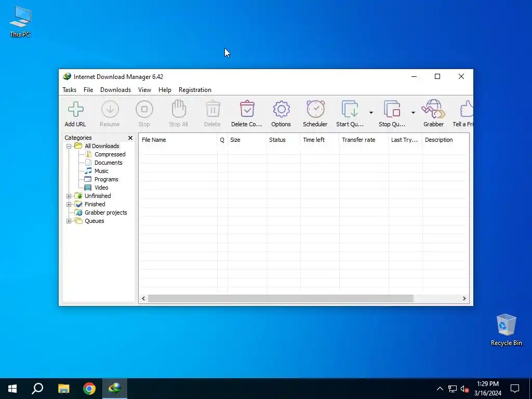Open File Explorer from the taskbar
This screenshot has width=532, height=399.
point(63,389)
